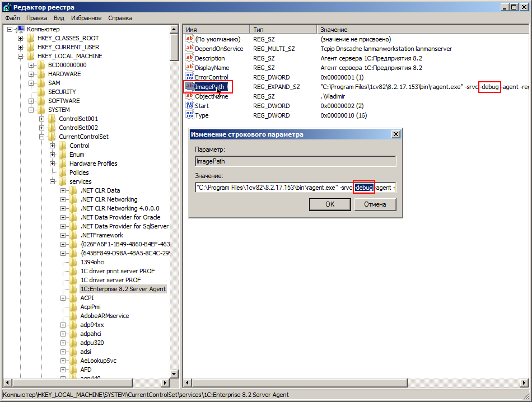Expand the adsi service key
The width and height of the screenshot is (532, 402).
tap(63, 352)
